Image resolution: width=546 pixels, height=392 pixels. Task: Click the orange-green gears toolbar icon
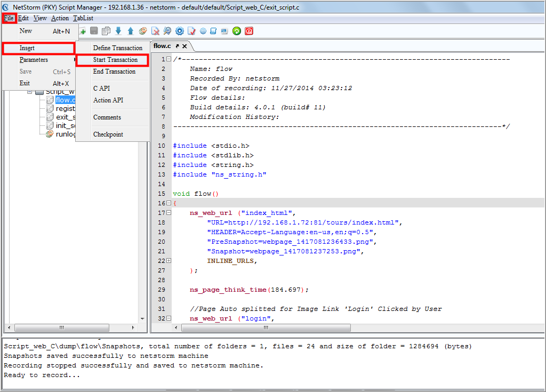143,31
